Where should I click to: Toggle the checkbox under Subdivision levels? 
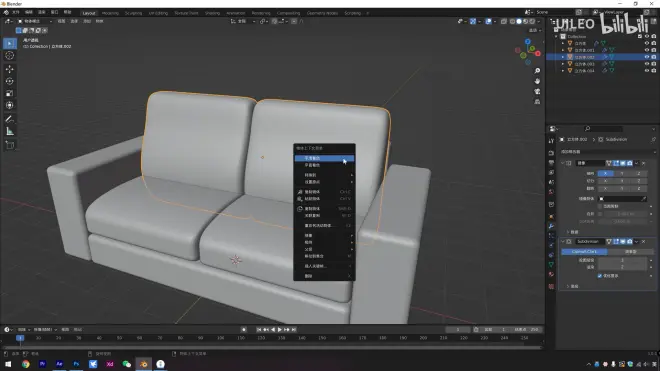pyautogui.click(x=600, y=276)
